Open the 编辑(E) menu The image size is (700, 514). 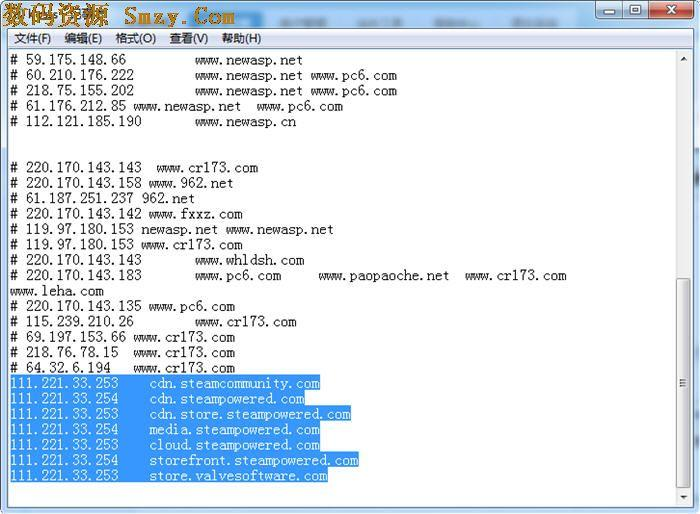pos(83,38)
